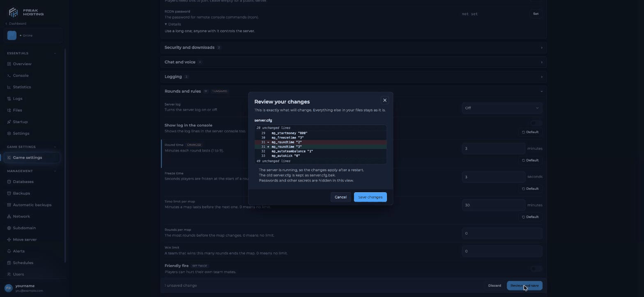Reset Freeze time to Default
This screenshot has width=644, height=297.
530,189
